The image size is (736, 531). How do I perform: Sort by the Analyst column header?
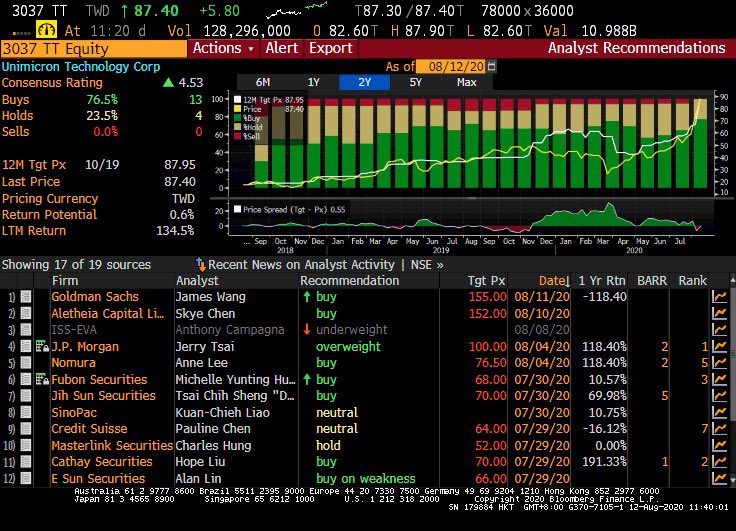tap(197, 281)
